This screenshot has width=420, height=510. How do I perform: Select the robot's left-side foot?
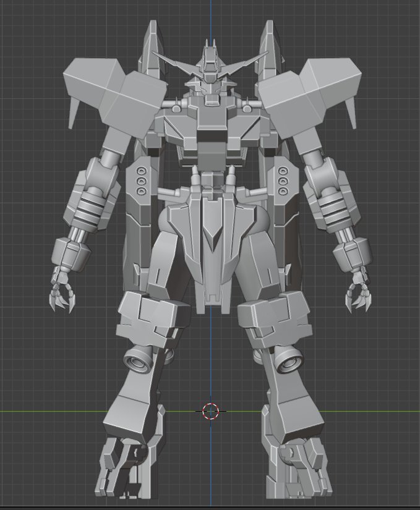(125, 469)
